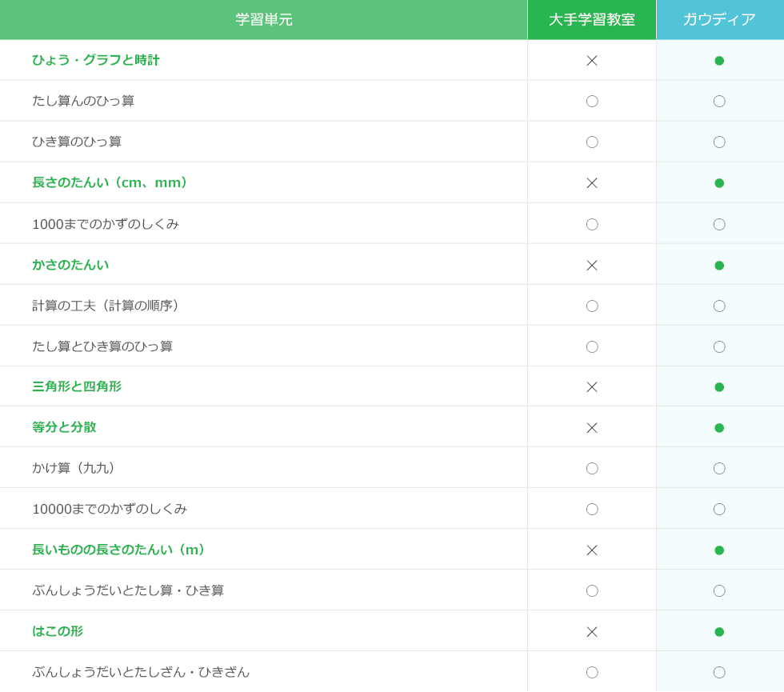Click the X mark in 長さのたんい（cm、mm） row

click(x=592, y=183)
